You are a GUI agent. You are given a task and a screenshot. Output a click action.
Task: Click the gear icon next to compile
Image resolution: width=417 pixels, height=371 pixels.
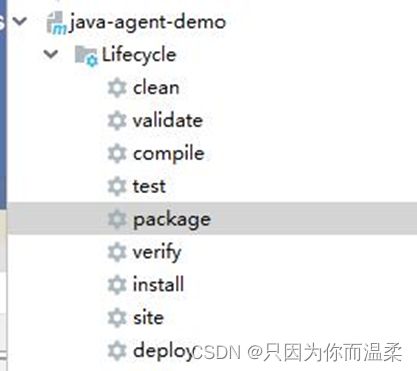click(x=117, y=154)
